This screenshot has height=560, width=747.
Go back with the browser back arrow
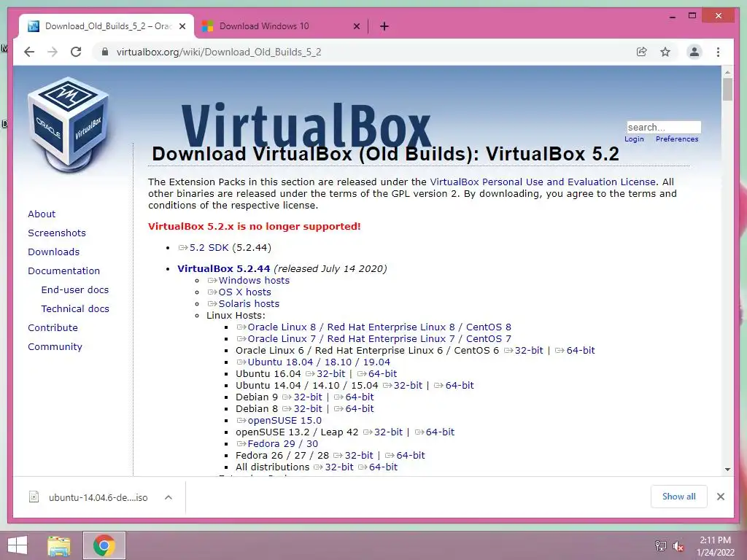point(29,52)
